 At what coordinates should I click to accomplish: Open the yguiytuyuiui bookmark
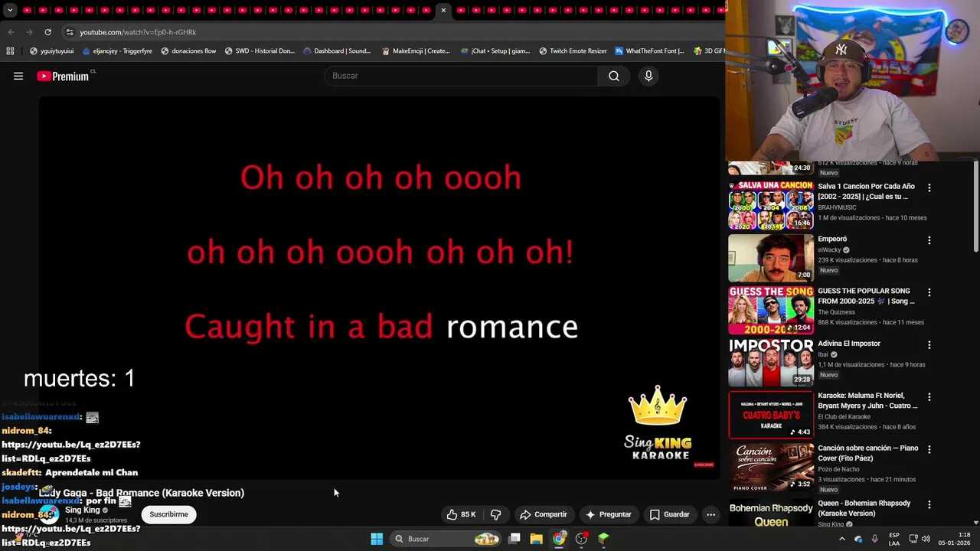(x=51, y=51)
